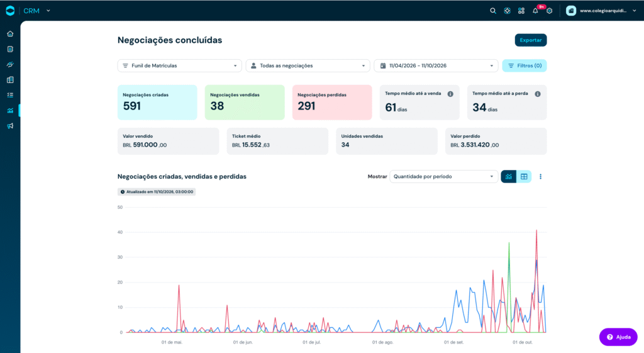The image size is (644, 353).
Task: Click the 61 dias average sale time value
Action: pos(396,108)
